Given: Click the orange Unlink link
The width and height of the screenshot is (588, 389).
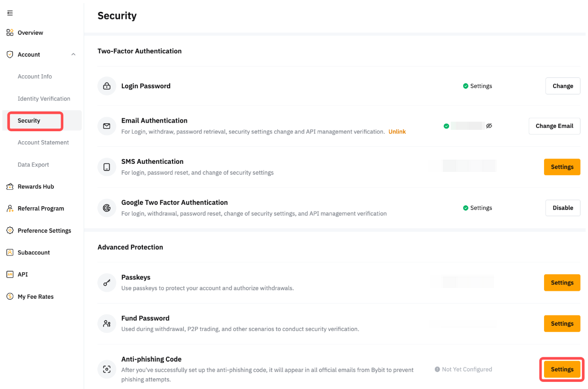Looking at the screenshot, I should click(x=397, y=132).
